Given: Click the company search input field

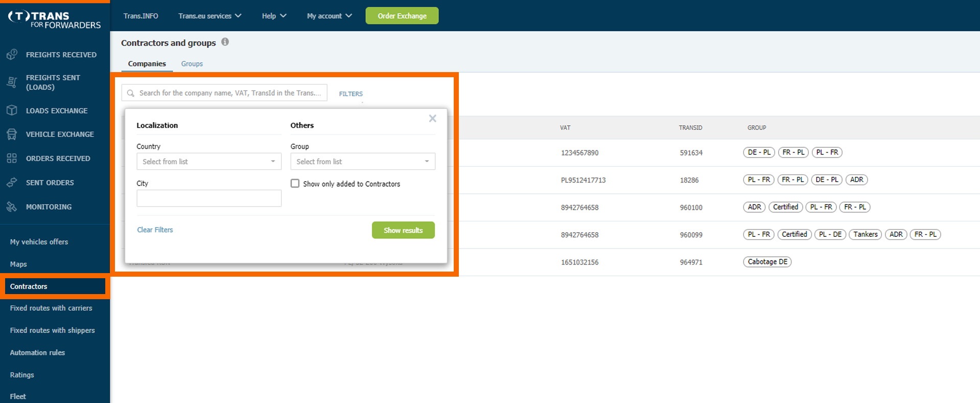Looking at the screenshot, I should coord(224,93).
